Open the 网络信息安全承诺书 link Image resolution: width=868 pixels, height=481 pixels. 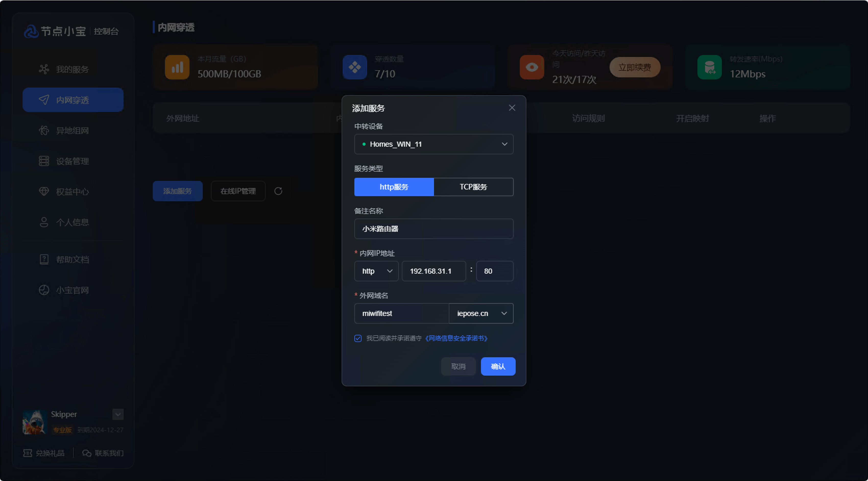click(x=456, y=339)
